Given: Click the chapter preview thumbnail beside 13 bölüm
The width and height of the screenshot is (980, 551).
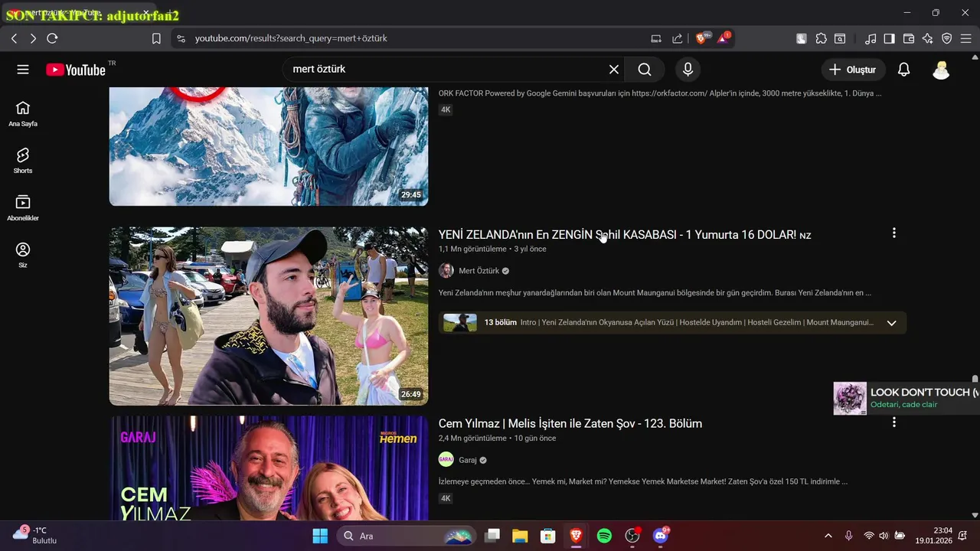Looking at the screenshot, I should [x=460, y=323].
